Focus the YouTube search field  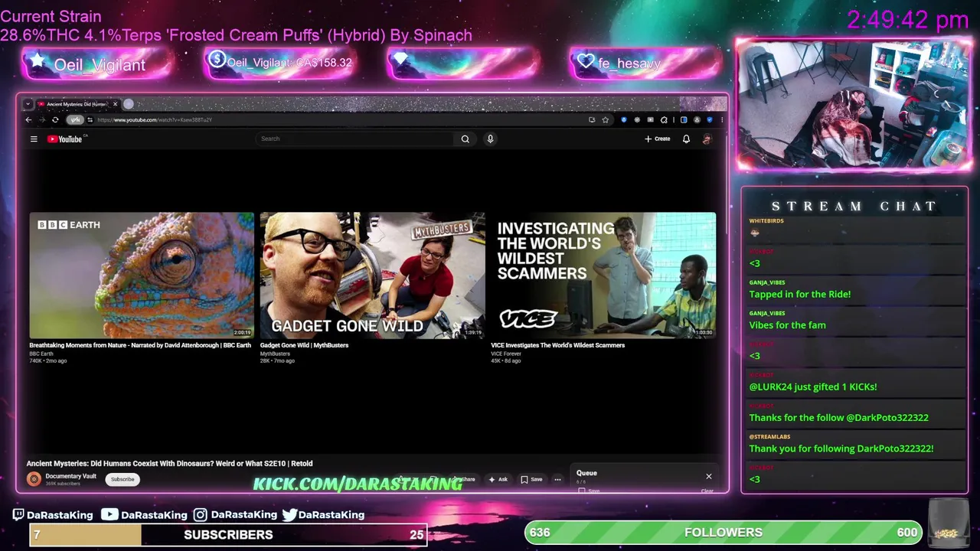point(355,139)
